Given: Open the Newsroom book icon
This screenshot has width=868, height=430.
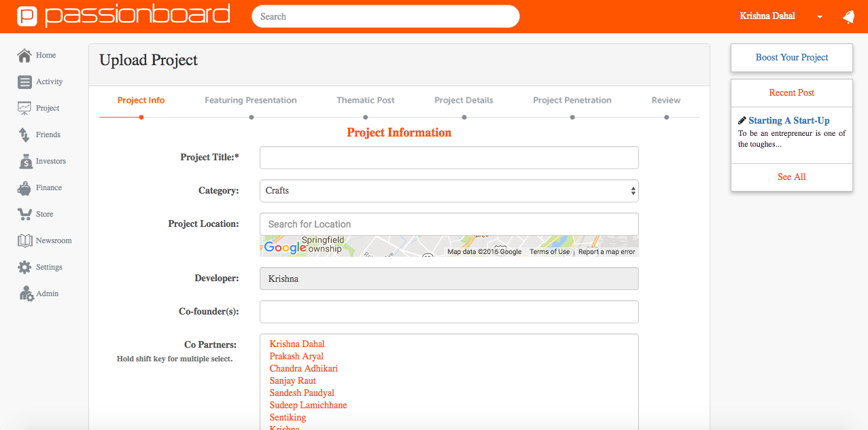Looking at the screenshot, I should click(24, 240).
